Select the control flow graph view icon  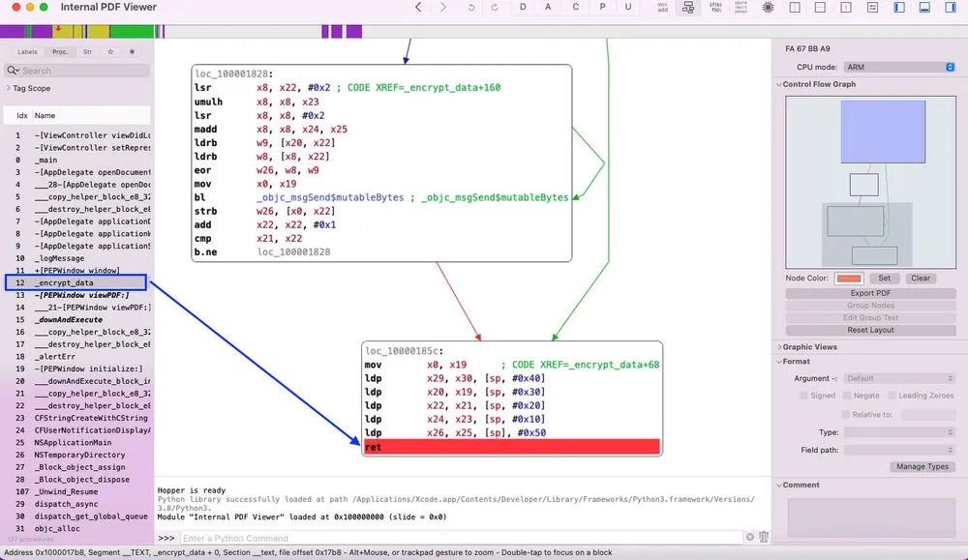point(689,8)
